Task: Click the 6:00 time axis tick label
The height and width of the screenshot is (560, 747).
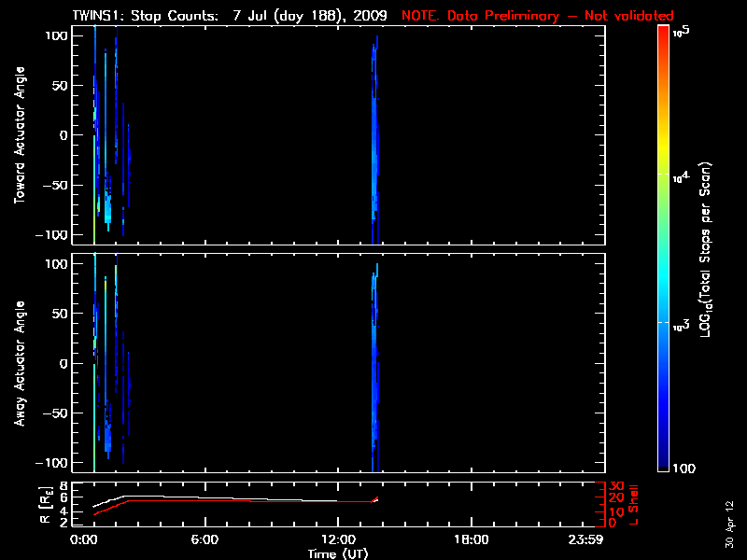Action: [204, 540]
